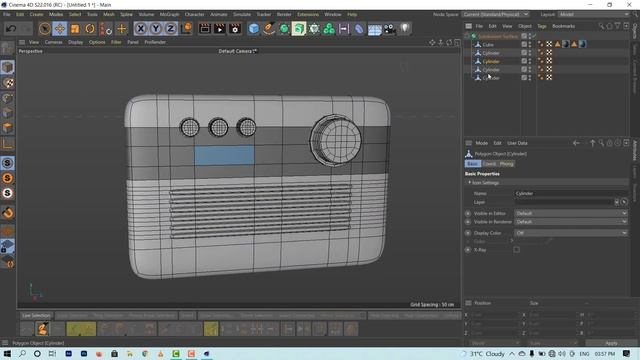The image size is (640, 360).
Task: Open the File menu
Action: coord(7,14)
